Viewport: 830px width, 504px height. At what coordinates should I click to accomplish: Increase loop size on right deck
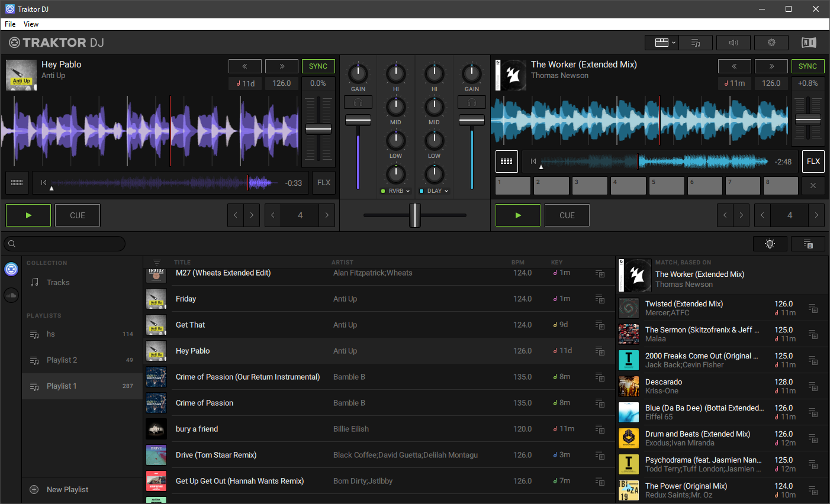click(x=816, y=215)
